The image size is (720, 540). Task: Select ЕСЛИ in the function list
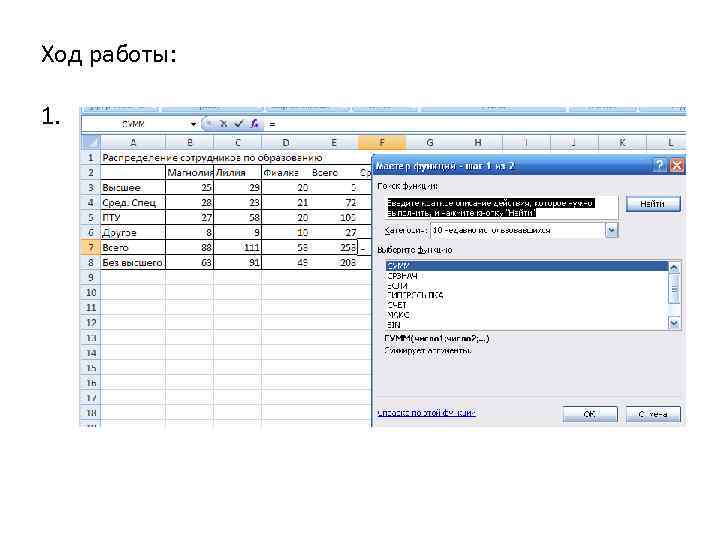coord(527,286)
